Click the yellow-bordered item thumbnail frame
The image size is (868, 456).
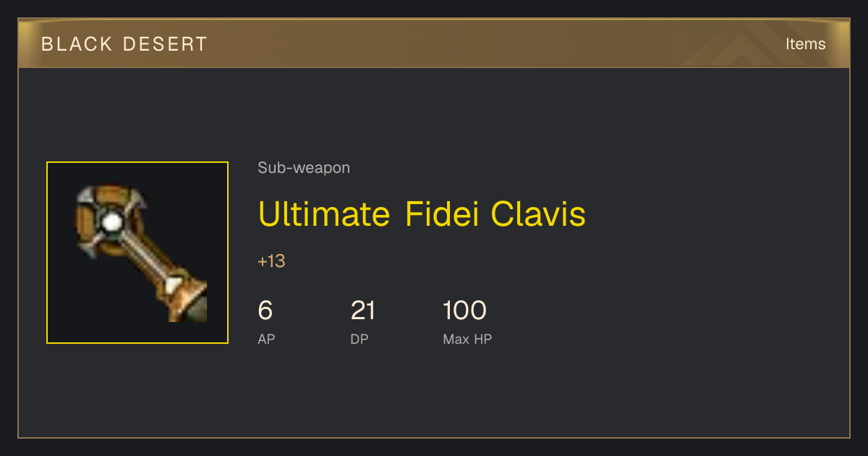pyautogui.click(x=137, y=253)
